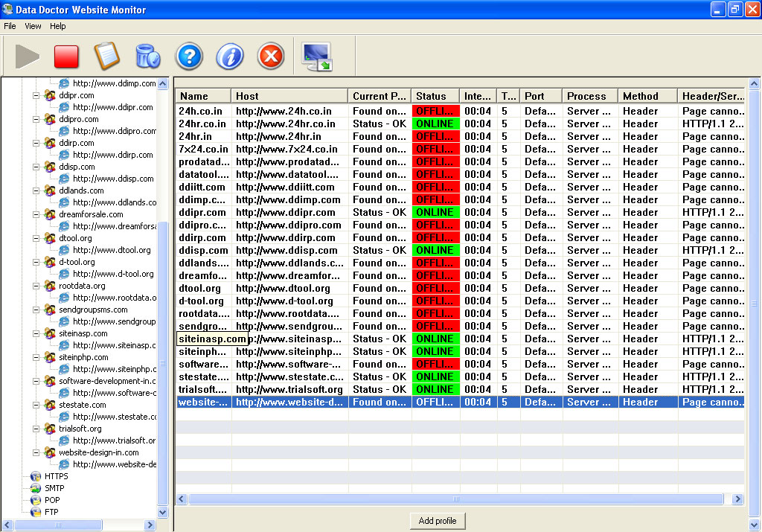The image size is (762, 532).
Task: Click the green Start monitoring play icon
Action: coord(28,57)
